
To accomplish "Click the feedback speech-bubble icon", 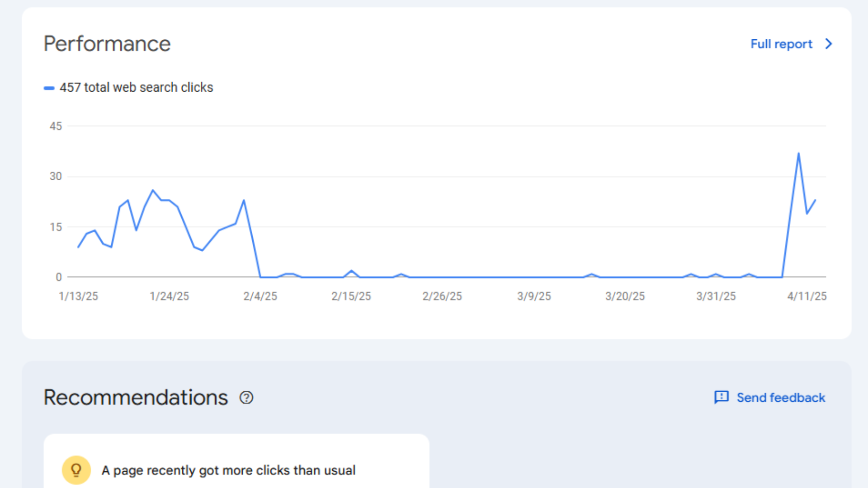I will coord(722,397).
